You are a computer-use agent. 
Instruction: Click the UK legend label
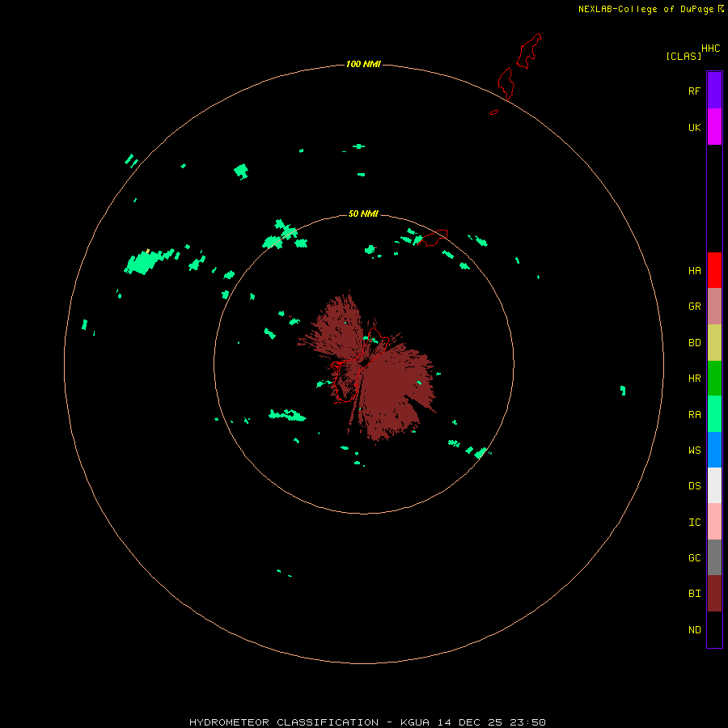[694, 127]
